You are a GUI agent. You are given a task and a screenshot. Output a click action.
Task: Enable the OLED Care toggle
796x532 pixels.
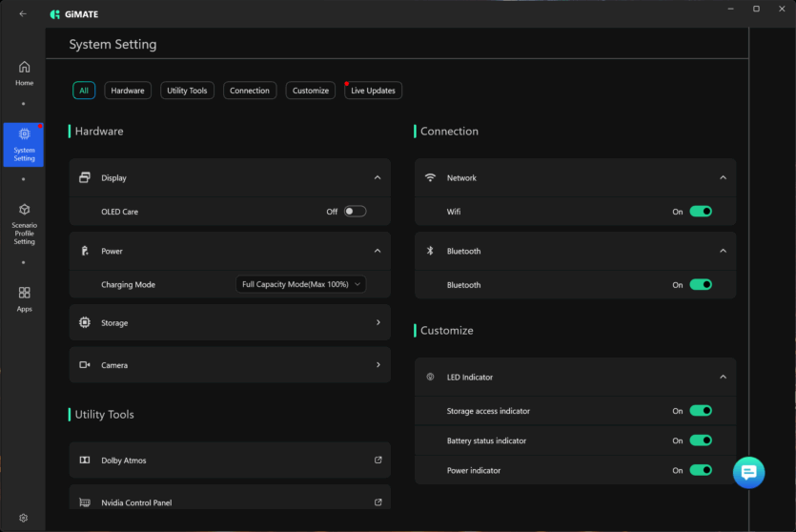pyautogui.click(x=355, y=212)
